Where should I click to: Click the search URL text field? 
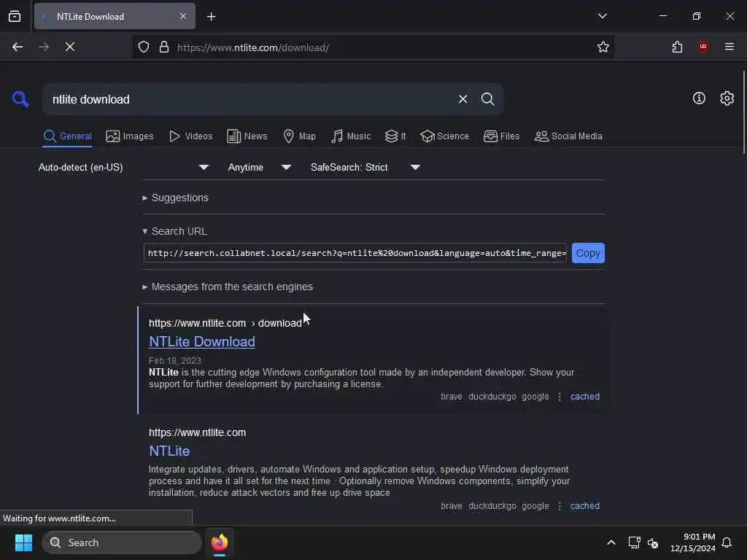coord(355,253)
